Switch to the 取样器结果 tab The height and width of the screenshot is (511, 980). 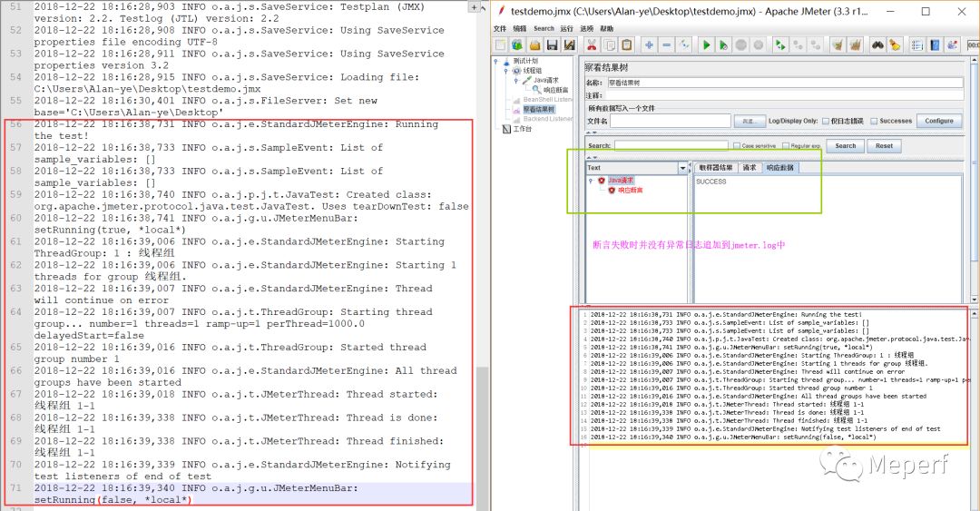[x=716, y=168]
